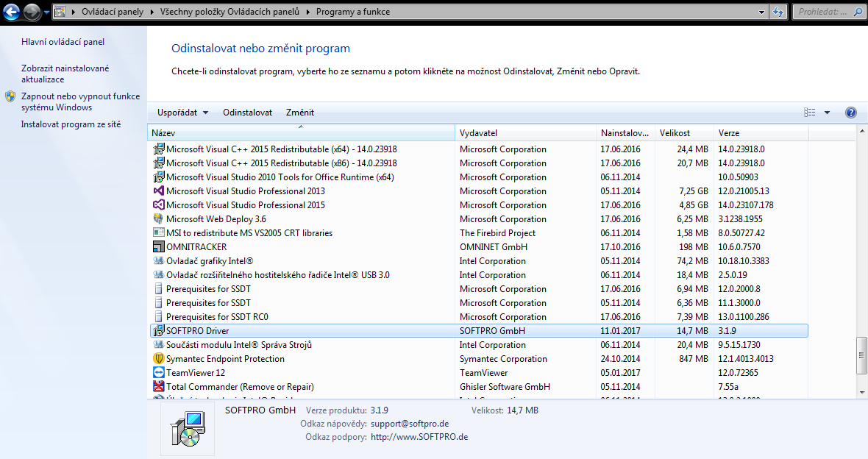This screenshot has width=868, height=459.
Task: Click the forward navigation arrow
Action: click(32, 12)
